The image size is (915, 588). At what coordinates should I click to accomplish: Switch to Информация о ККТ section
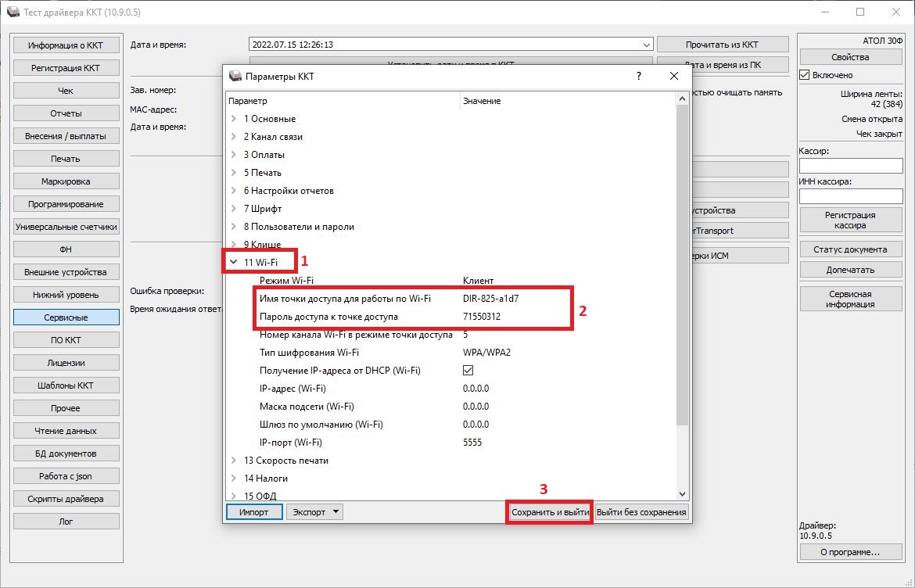[x=66, y=45]
